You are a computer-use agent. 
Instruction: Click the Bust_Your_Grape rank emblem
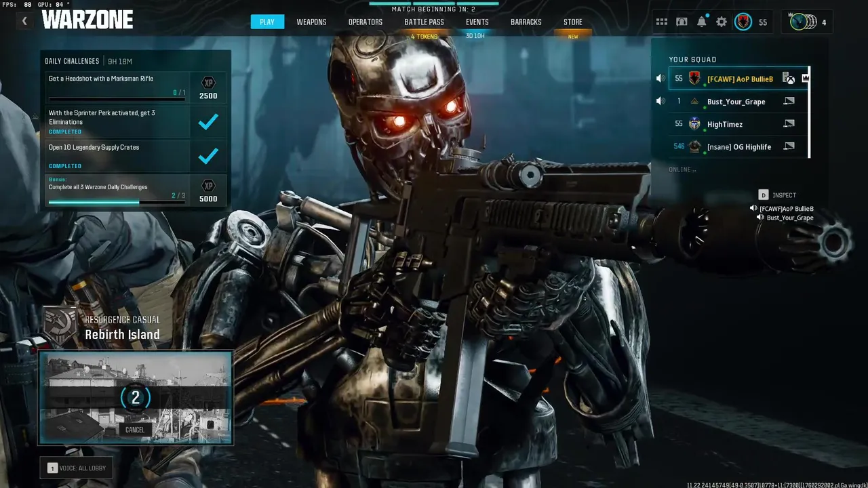tap(694, 101)
